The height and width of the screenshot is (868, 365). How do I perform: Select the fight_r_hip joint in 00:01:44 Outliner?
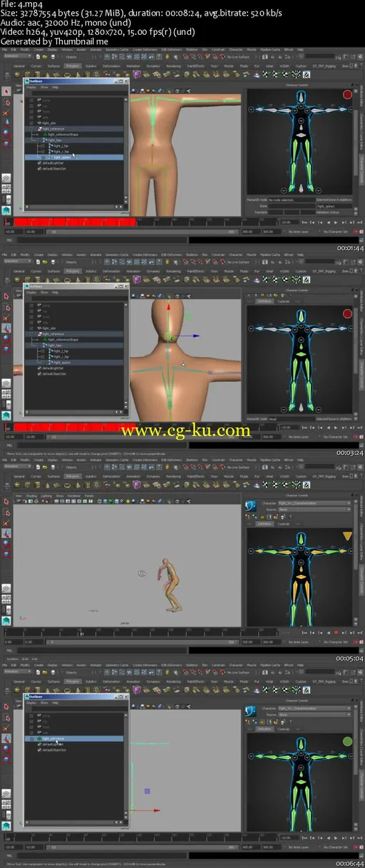pyautogui.click(x=61, y=152)
